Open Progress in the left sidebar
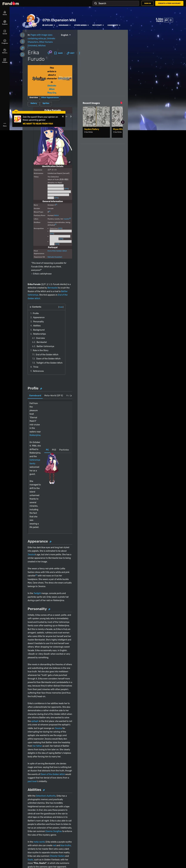This screenshot has width=186, height=868. tap(5, 41)
